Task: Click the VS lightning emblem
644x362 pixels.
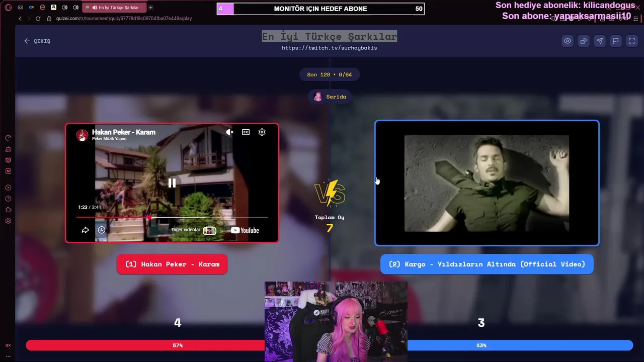Action: (330, 194)
